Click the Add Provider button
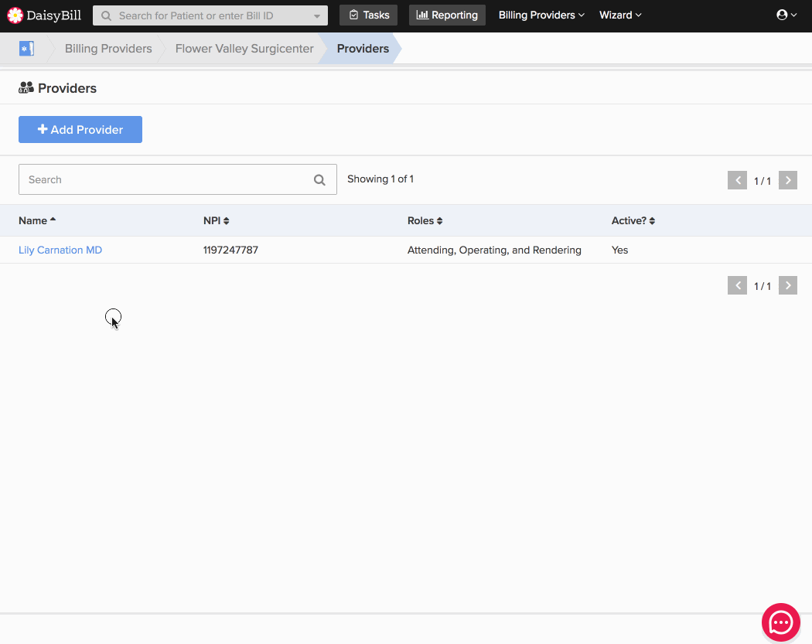The width and height of the screenshot is (812, 644). coord(80,129)
